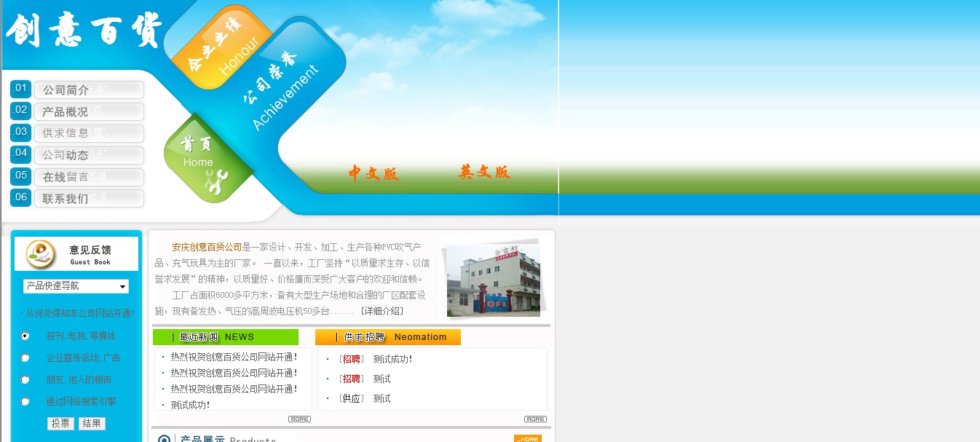Viewport: 980px width, 442px height.
Task: Click the .01 number badge
Action: [x=20, y=90]
